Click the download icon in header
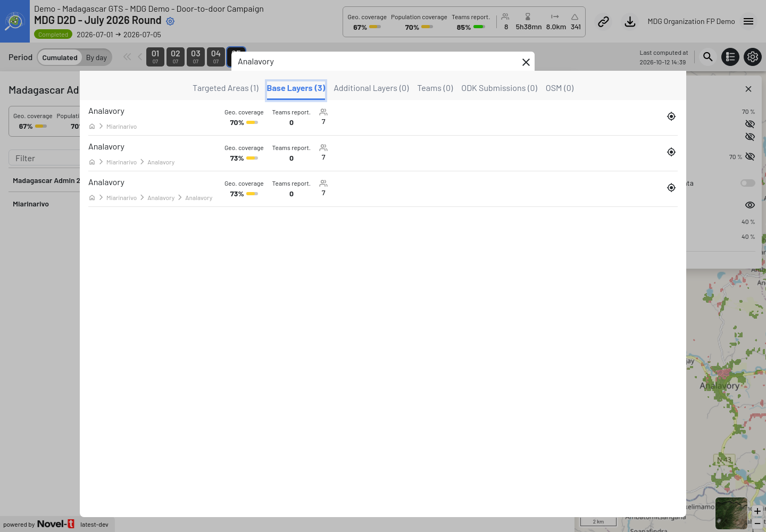Viewport: 766px width, 532px height. pyautogui.click(x=630, y=22)
